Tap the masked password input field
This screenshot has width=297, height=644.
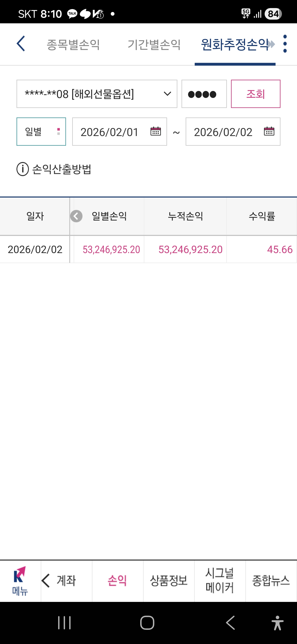point(204,94)
